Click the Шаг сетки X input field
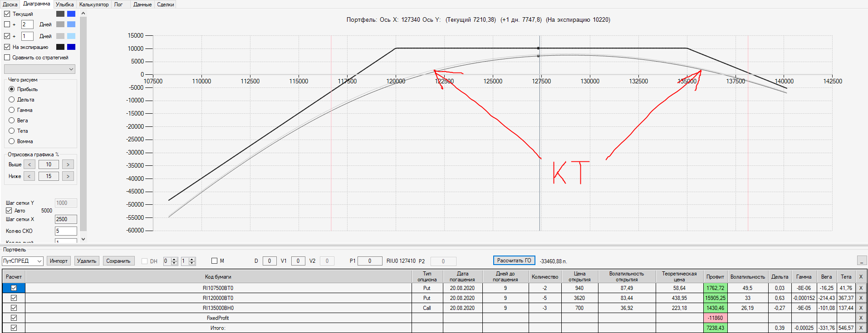The width and height of the screenshot is (868, 333). tap(66, 219)
